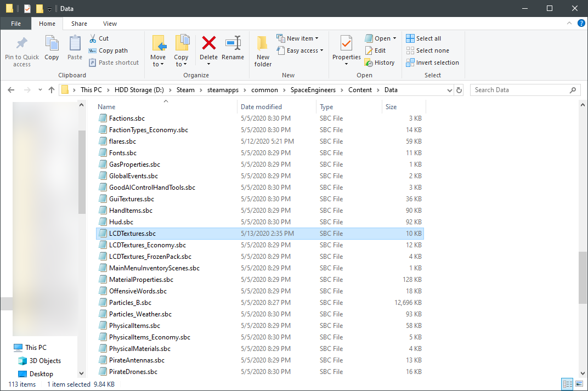Click the Delete red X icon
Screen dimensions: 588x391
[x=208, y=43]
